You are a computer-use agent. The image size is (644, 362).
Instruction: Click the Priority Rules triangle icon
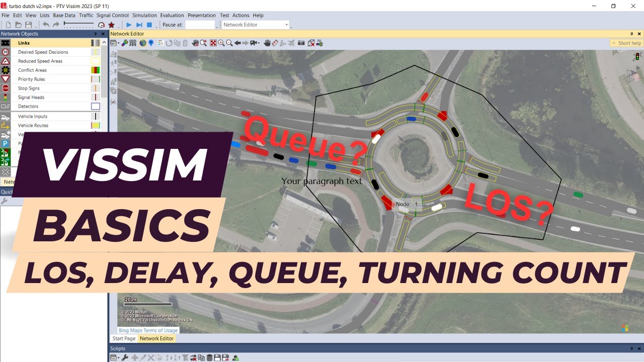click(6, 79)
